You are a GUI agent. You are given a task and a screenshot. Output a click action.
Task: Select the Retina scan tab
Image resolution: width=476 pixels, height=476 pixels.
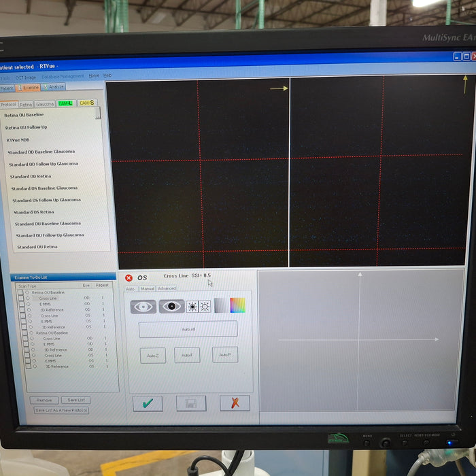point(26,105)
